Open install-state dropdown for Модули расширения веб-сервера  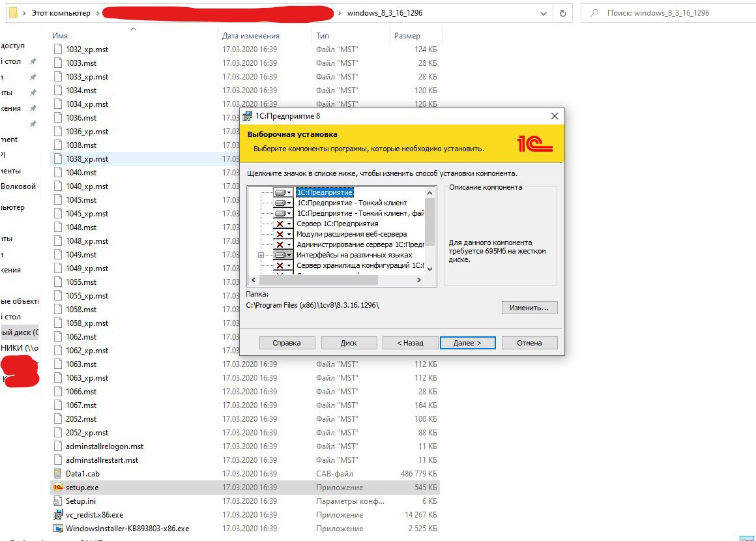tap(283, 235)
